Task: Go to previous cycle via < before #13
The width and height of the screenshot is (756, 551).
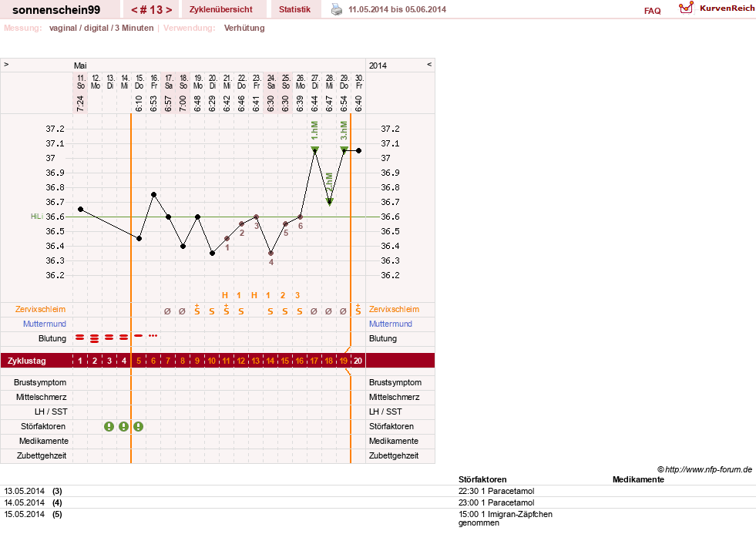Action: tap(135, 10)
